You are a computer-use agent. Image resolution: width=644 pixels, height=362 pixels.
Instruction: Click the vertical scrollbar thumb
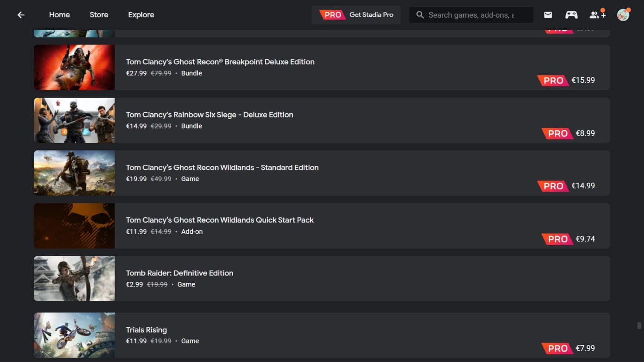coord(639,326)
